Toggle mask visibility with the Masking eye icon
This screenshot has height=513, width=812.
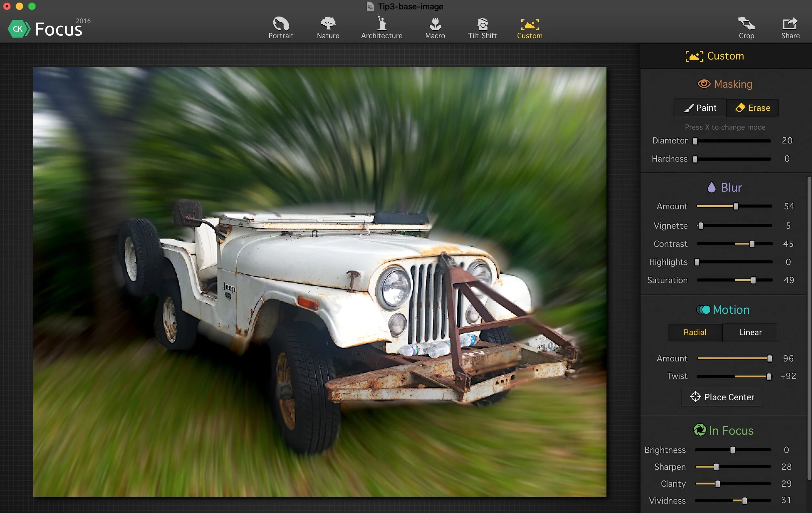[x=704, y=83]
